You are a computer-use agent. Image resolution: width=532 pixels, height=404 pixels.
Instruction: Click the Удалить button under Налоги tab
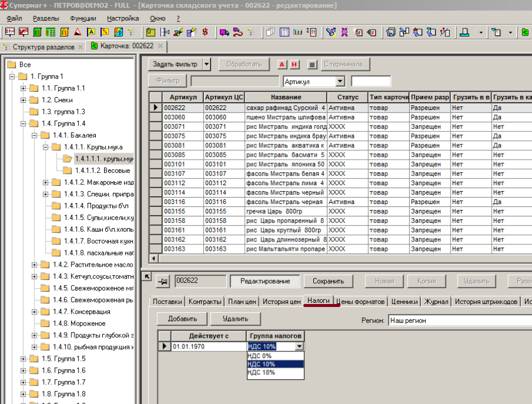coord(235,319)
